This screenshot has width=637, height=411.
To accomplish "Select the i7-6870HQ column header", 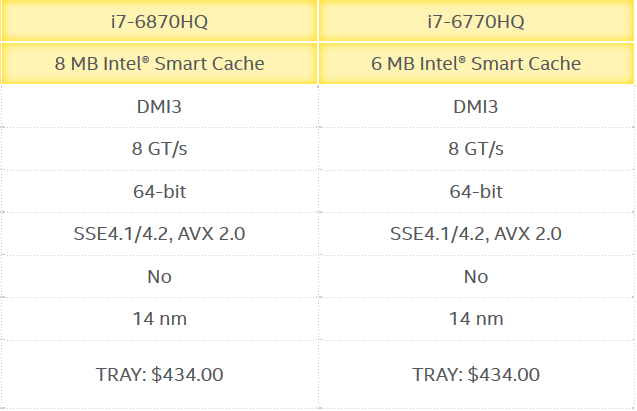I will 159,21.
